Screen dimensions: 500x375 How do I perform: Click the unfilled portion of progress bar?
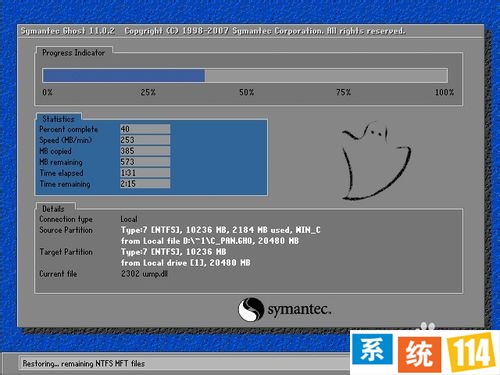(x=326, y=76)
